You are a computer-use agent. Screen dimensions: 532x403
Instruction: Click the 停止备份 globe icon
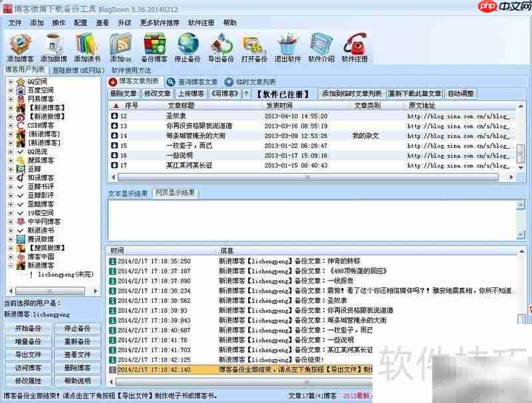(188, 43)
